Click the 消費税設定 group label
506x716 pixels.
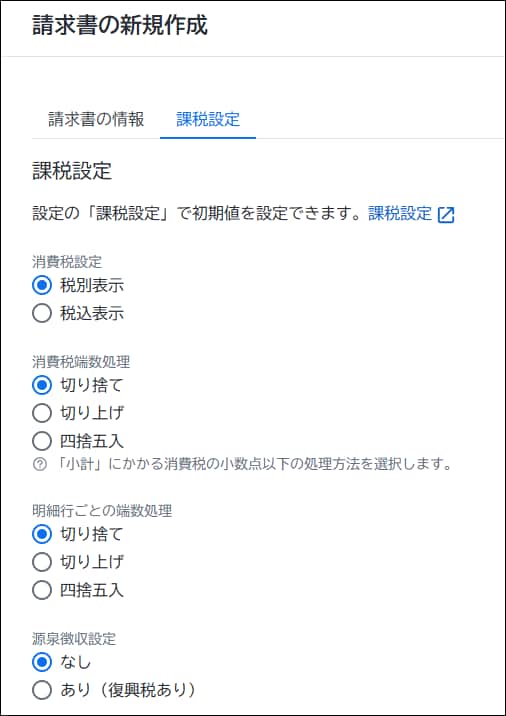67,262
